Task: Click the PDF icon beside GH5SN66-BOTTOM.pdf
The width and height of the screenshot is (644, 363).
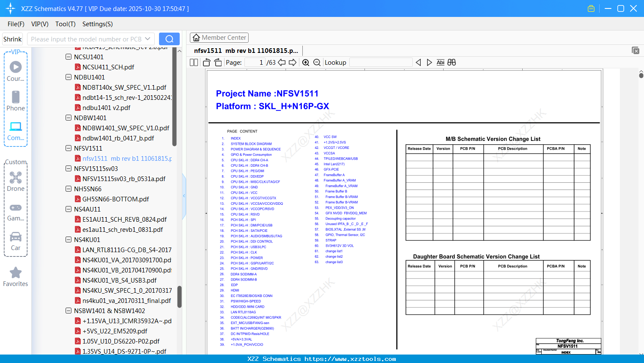Action: (78, 199)
